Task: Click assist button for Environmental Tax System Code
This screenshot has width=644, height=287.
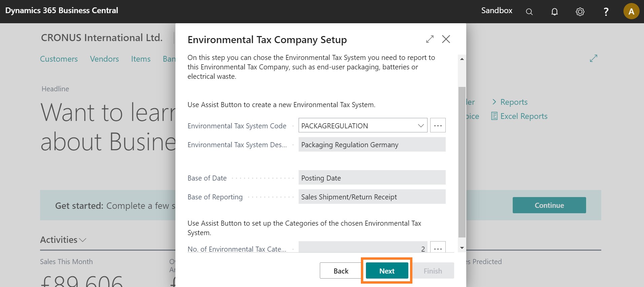Action: click(438, 125)
